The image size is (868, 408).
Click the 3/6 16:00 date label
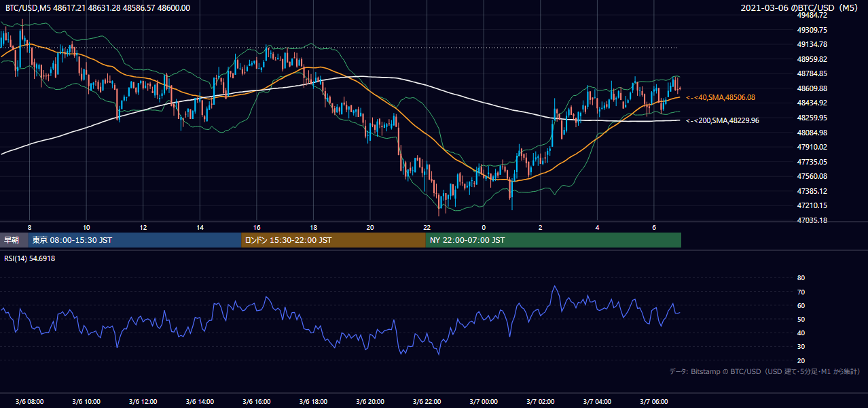pos(256,401)
